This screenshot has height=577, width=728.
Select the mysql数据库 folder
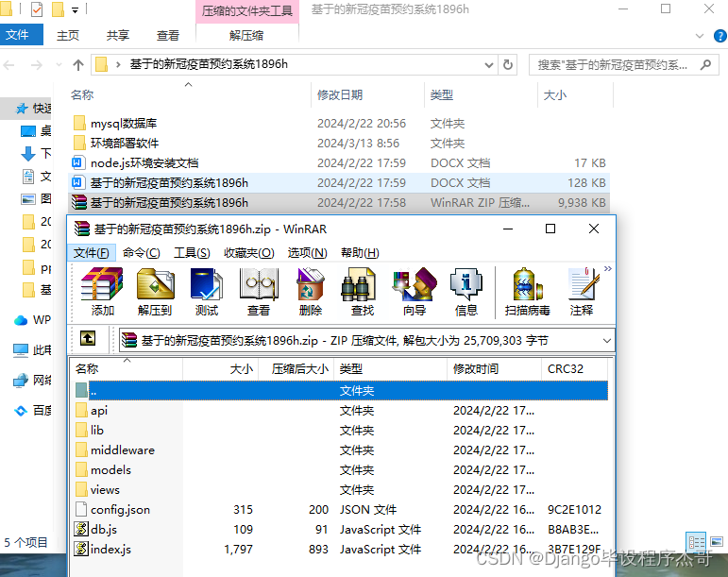pos(339,124)
